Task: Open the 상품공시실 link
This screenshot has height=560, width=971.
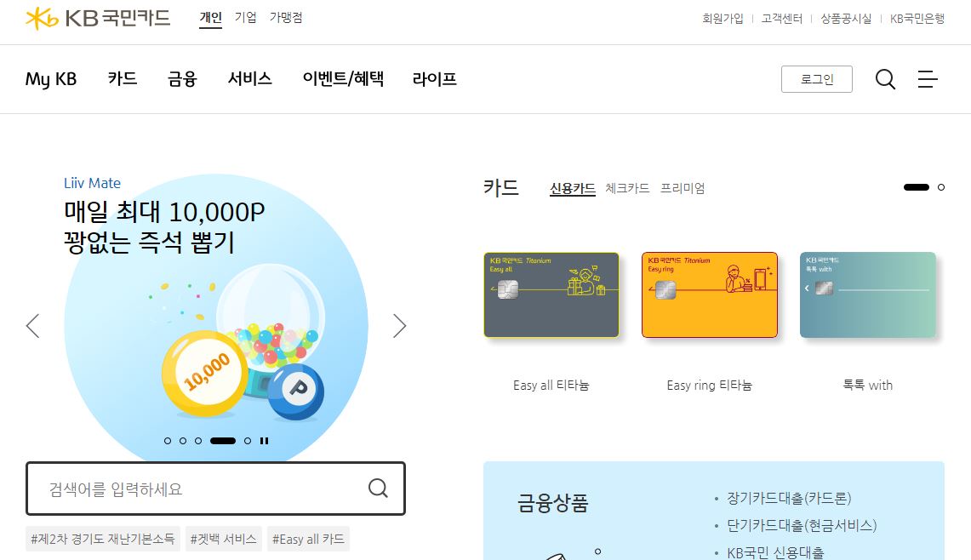Action: pyautogui.click(x=846, y=19)
